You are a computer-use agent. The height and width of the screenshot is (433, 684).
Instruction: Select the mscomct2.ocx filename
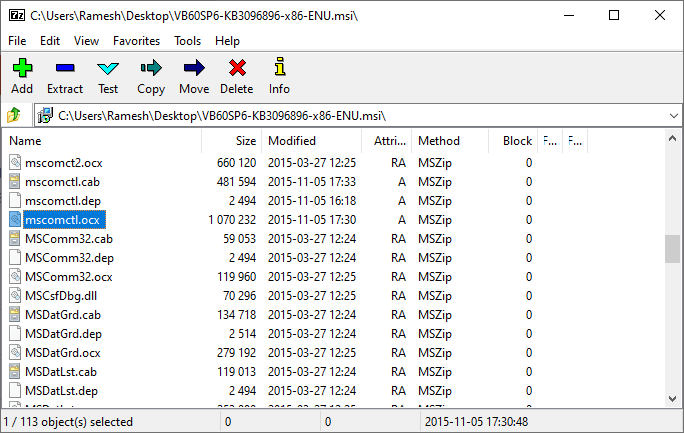64,163
